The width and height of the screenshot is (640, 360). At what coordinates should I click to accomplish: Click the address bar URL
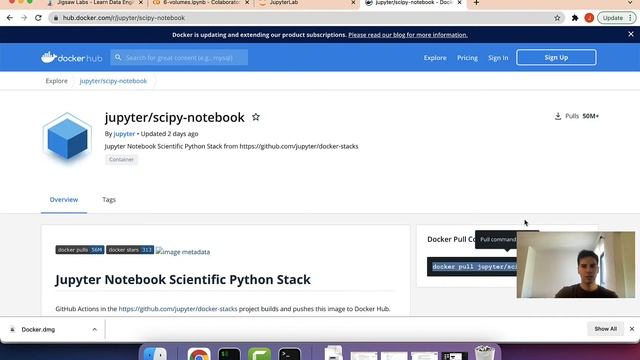pyautogui.click(x=124, y=18)
